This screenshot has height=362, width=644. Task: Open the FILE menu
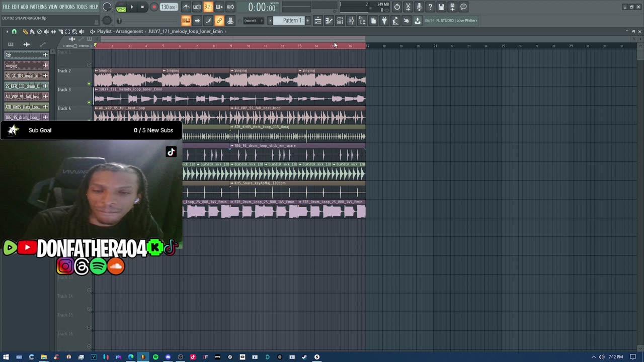point(6,7)
